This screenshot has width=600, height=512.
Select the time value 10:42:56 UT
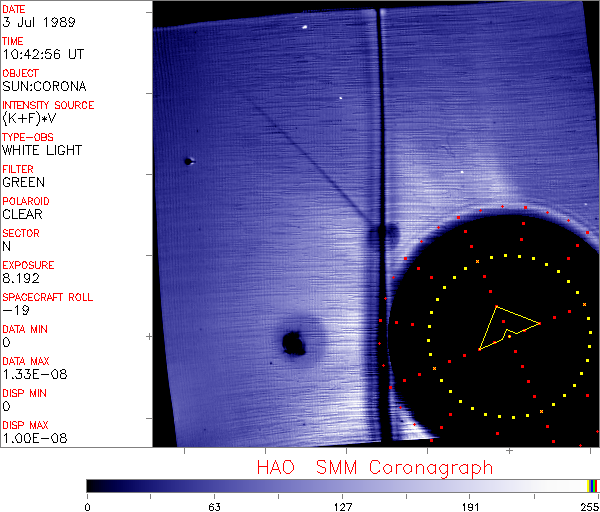pos(43,54)
